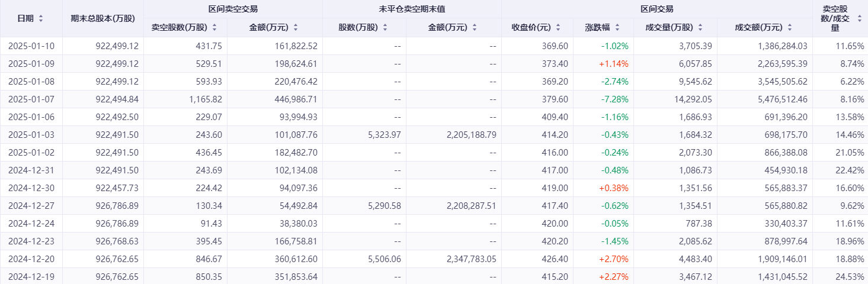The height and width of the screenshot is (284, 868).
Task: Select the 2024-12-27 row date
Action: 31,205
